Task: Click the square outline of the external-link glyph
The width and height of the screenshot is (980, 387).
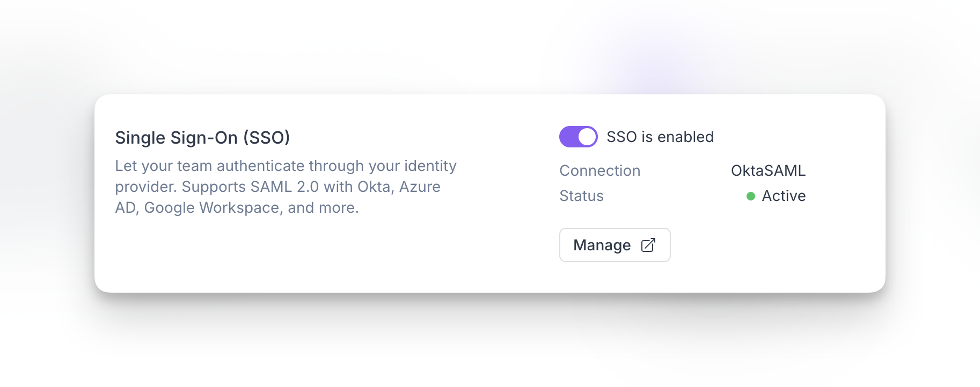Action: pos(646,247)
